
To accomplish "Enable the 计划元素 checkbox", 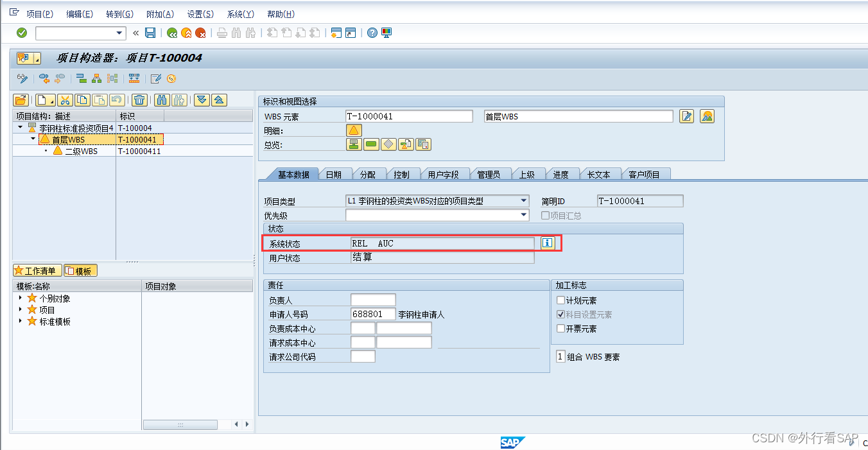I will click(560, 300).
